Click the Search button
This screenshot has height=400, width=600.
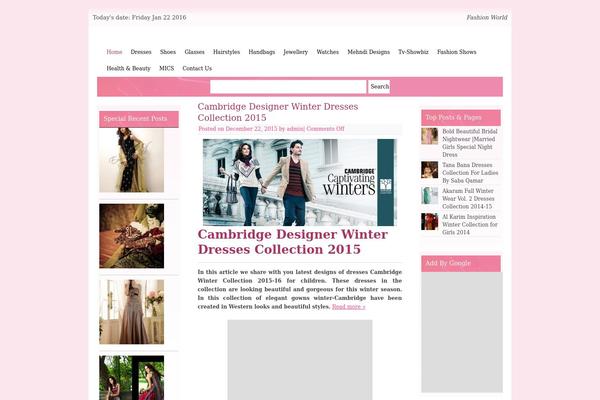(x=379, y=87)
